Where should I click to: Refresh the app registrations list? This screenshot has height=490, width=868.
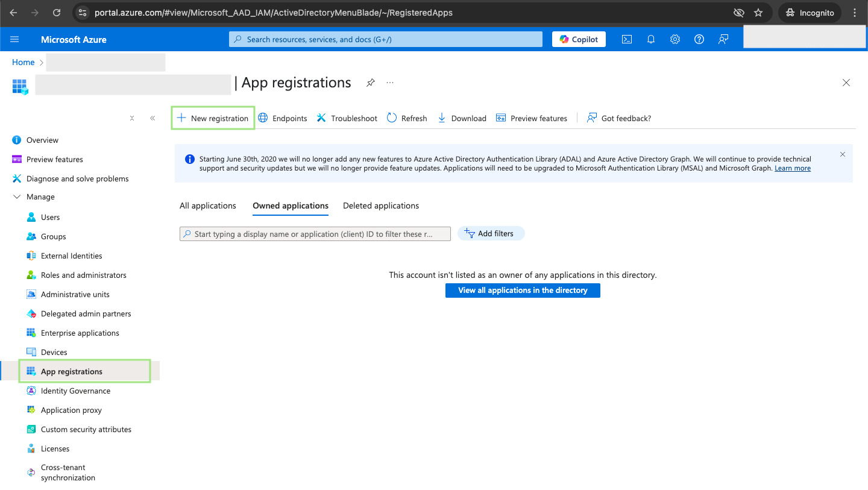pyautogui.click(x=407, y=118)
